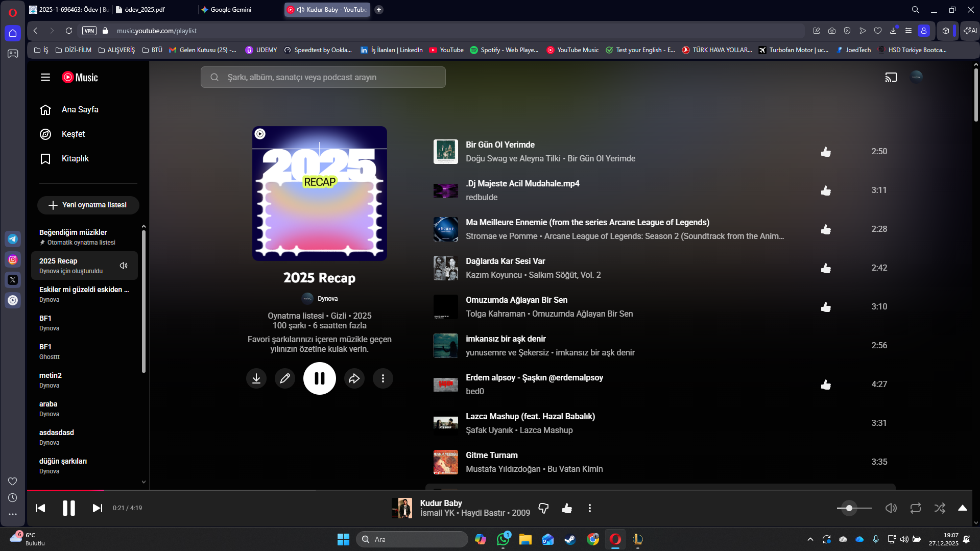980x551 pixels.
Task: Open WhatsApp from the taskbar
Action: pyautogui.click(x=503, y=539)
